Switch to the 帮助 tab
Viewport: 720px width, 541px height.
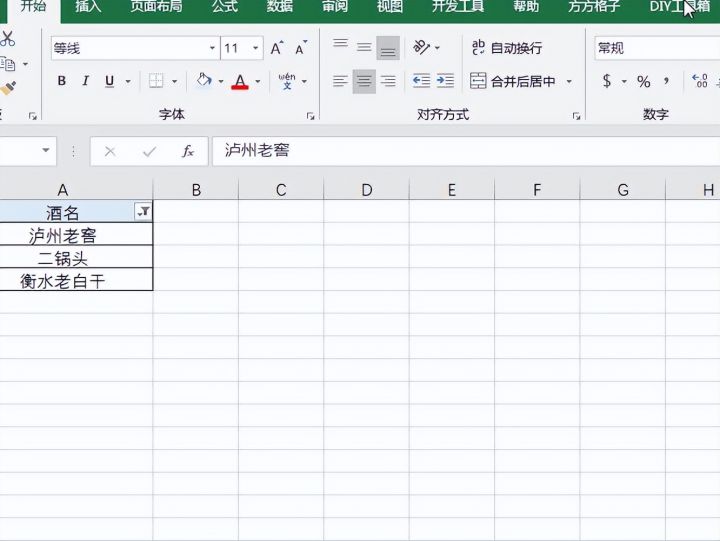pos(526,6)
